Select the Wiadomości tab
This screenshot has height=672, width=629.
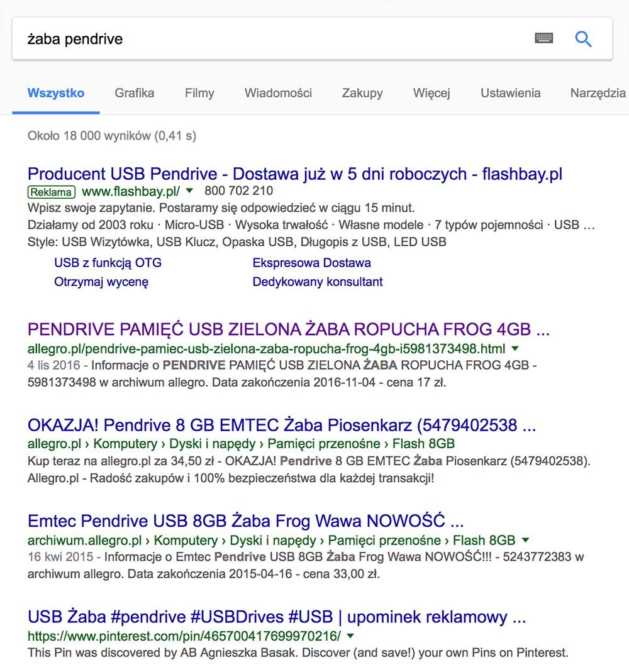click(x=278, y=93)
